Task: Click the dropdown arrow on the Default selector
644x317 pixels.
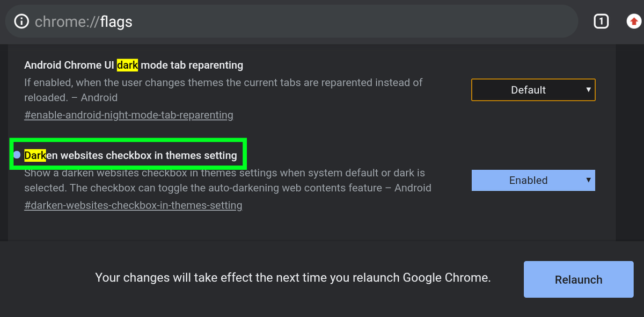Action: click(589, 90)
